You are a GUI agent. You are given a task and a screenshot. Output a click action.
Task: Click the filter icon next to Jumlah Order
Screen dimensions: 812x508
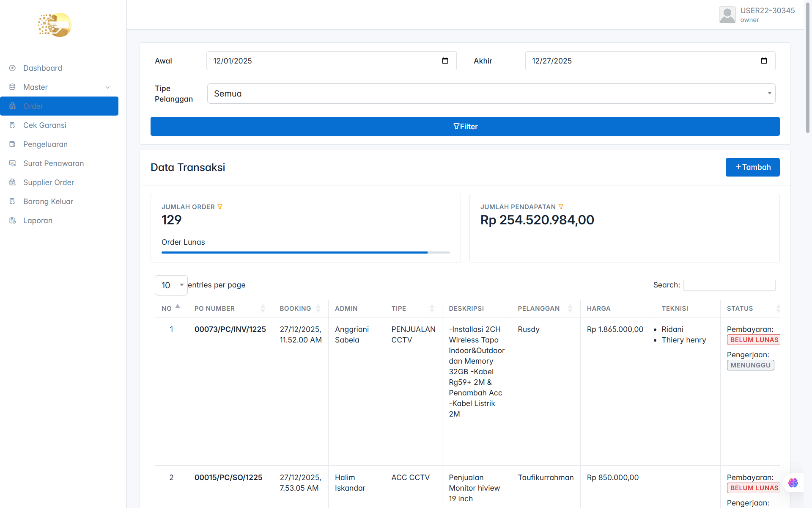click(220, 207)
